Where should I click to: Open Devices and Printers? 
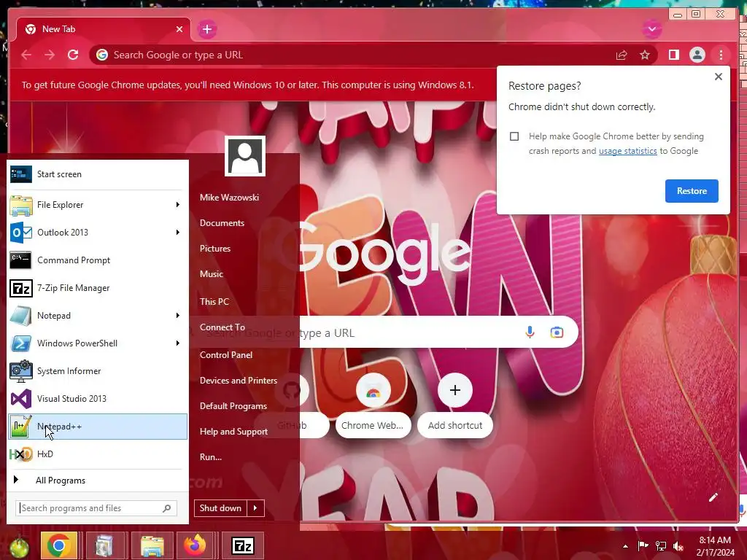tap(239, 381)
